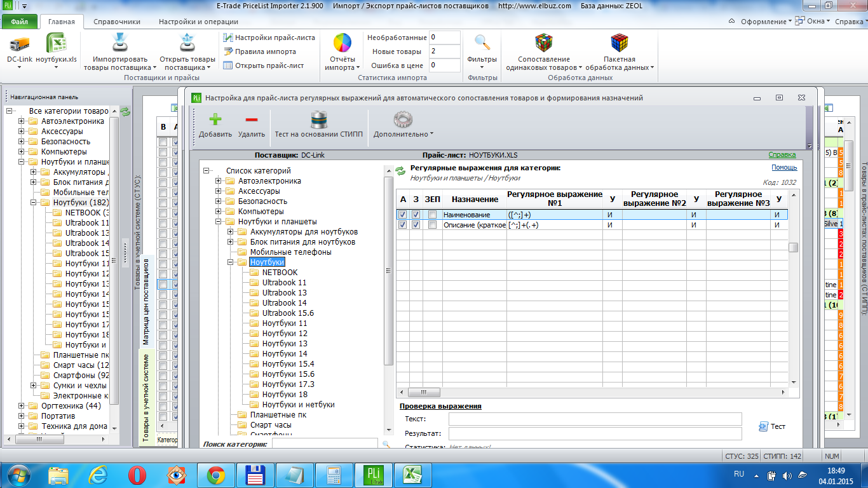
Task: Click the Справка link in the dialog
Action: click(782, 155)
